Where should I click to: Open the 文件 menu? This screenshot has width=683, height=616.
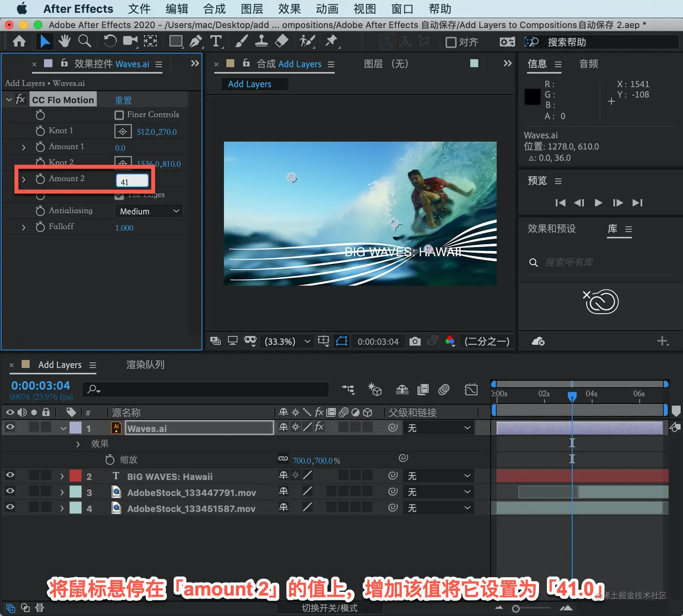tap(139, 9)
